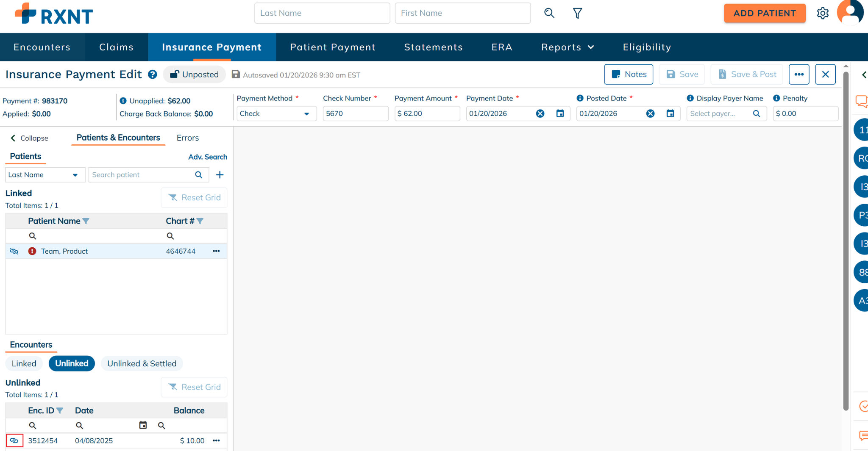Unlink patient Team, Product using the unlink icon
This screenshot has width=868, height=451.
coord(14,251)
